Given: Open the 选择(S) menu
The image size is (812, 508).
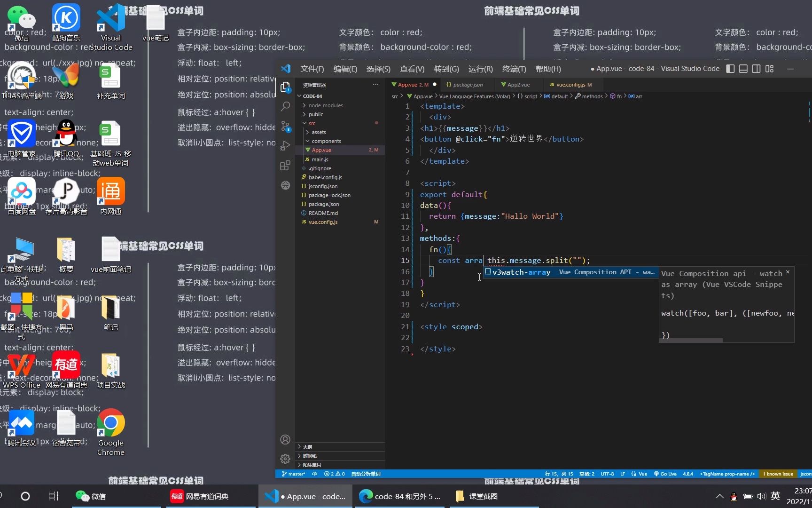Looking at the screenshot, I should [x=378, y=69].
